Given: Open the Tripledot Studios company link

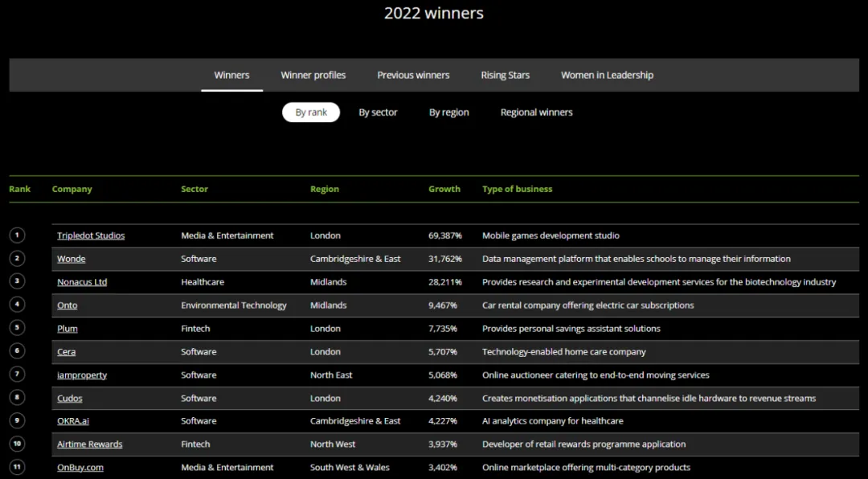Looking at the screenshot, I should (91, 235).
